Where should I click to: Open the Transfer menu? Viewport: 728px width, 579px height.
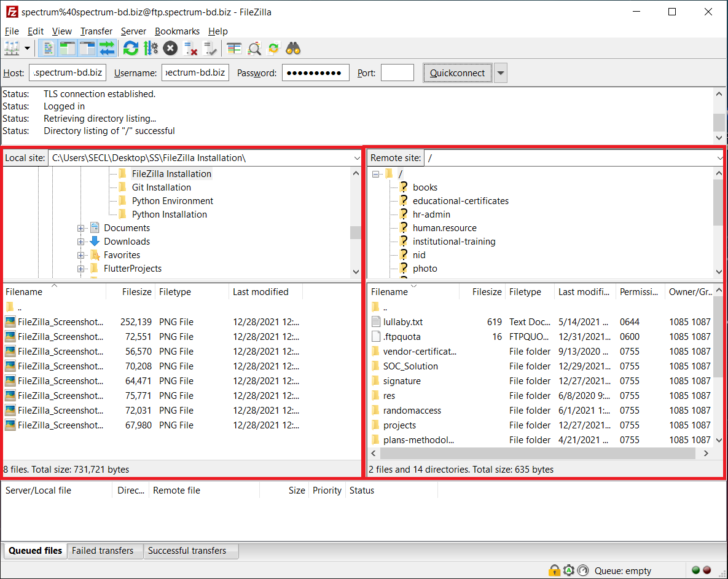click(x=96, y=31)
